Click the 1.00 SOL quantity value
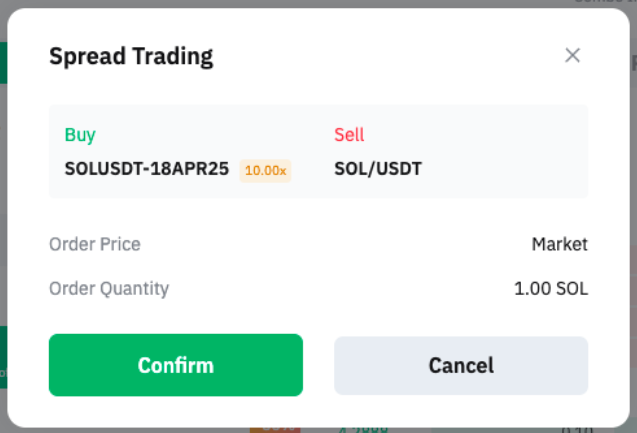Screen dimensions: 637x433 tap(551, 289)
